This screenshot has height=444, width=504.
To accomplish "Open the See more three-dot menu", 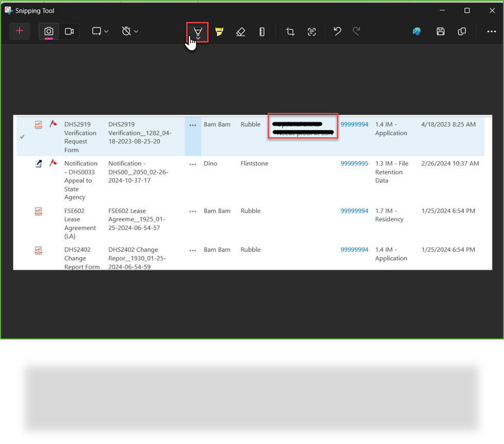I will 492,31.
